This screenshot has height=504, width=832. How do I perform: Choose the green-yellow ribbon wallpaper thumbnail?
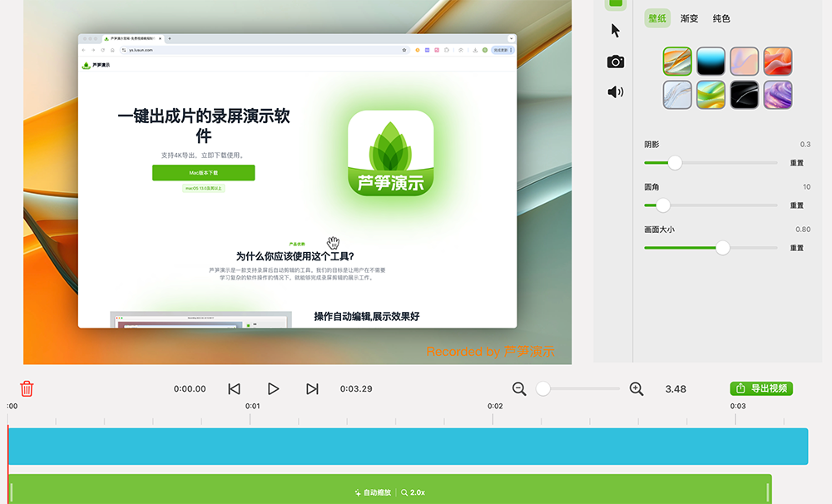click(711, 95)
